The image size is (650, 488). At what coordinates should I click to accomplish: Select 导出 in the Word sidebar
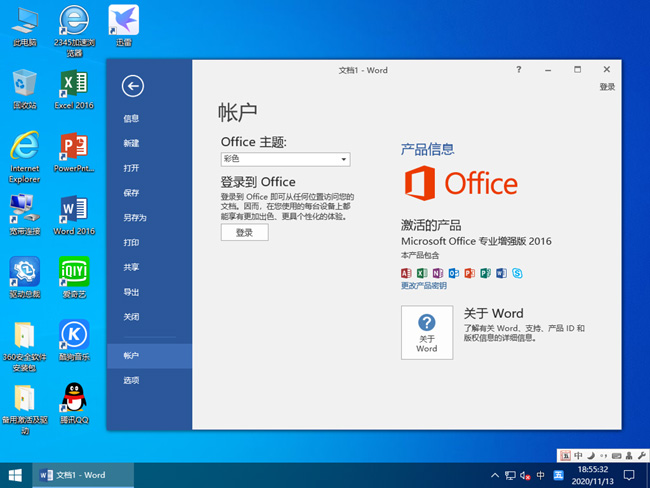coord(131,292)
